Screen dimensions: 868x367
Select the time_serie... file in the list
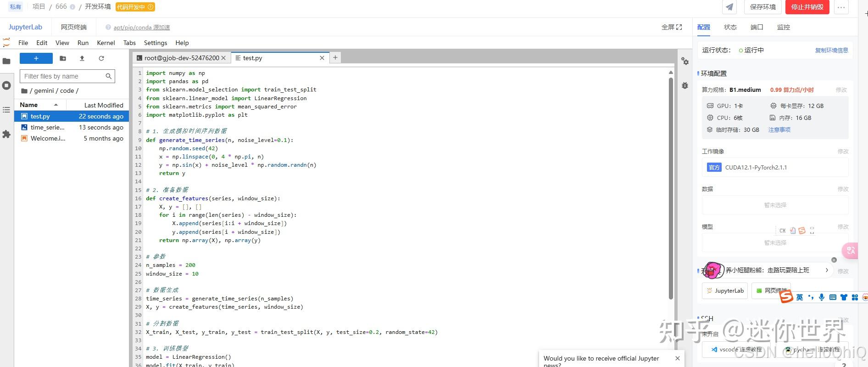point(72,128)
